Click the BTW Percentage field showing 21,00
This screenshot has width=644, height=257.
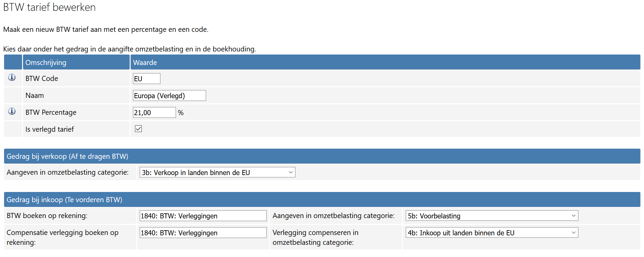[154, 112]
